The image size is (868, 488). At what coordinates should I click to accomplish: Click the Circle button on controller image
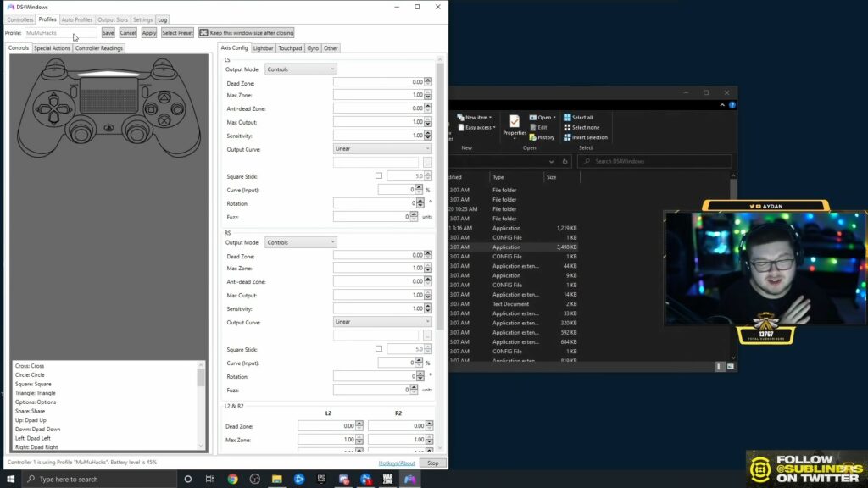(x=177, y=109)
